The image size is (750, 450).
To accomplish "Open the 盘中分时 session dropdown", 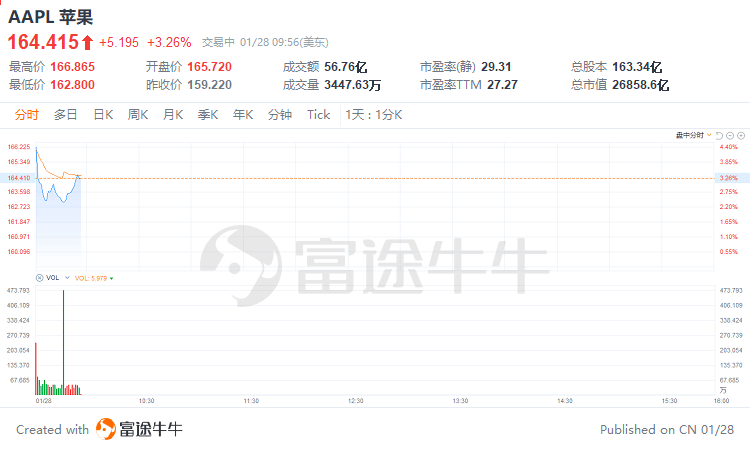I will [694, 136].
